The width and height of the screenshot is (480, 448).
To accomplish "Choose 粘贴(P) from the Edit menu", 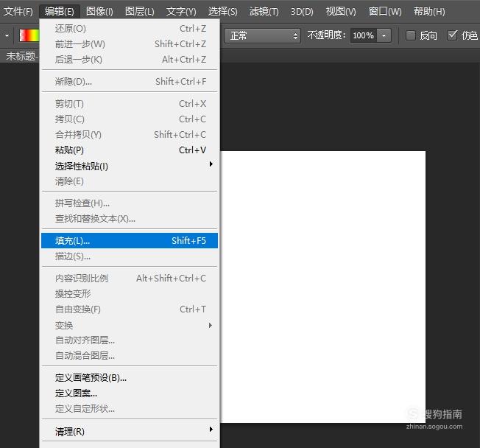I will point(130,150).
